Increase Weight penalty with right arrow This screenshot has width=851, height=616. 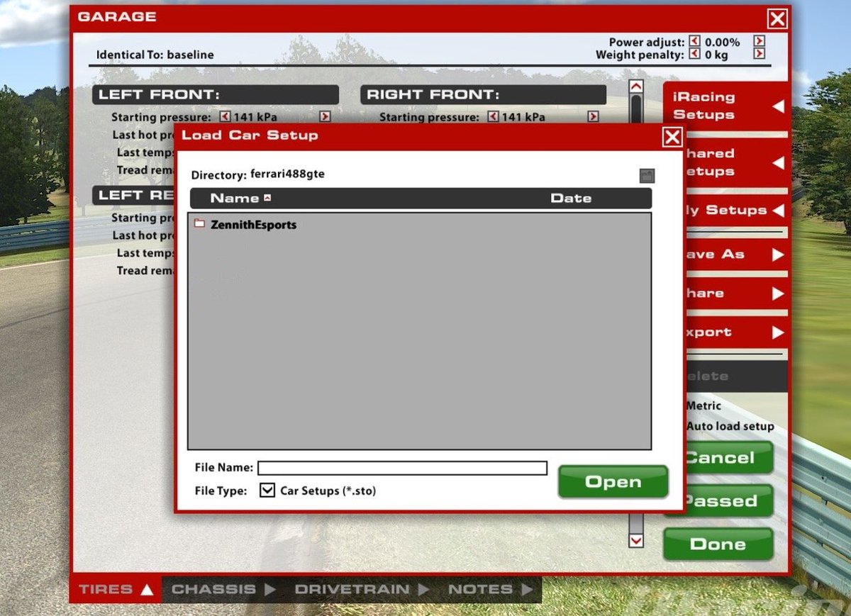[759, 54]
